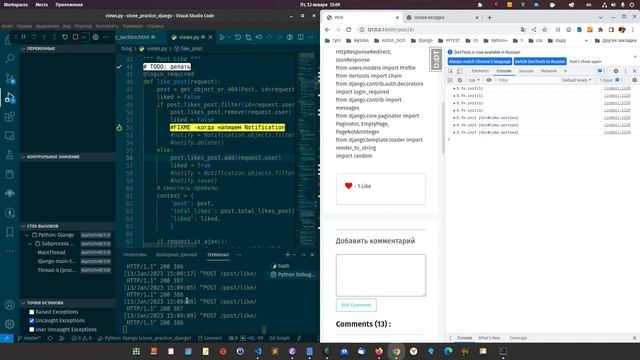Viewport: 640px width, 360px height.
Task: Open Accounts icon in VS Code activity bar
Action: pos(9,305)
